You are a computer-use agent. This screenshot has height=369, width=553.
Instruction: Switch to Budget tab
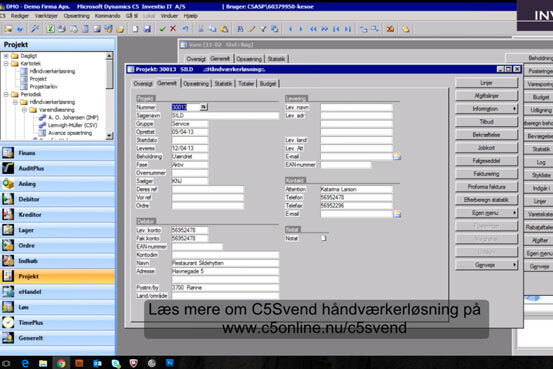268,84
